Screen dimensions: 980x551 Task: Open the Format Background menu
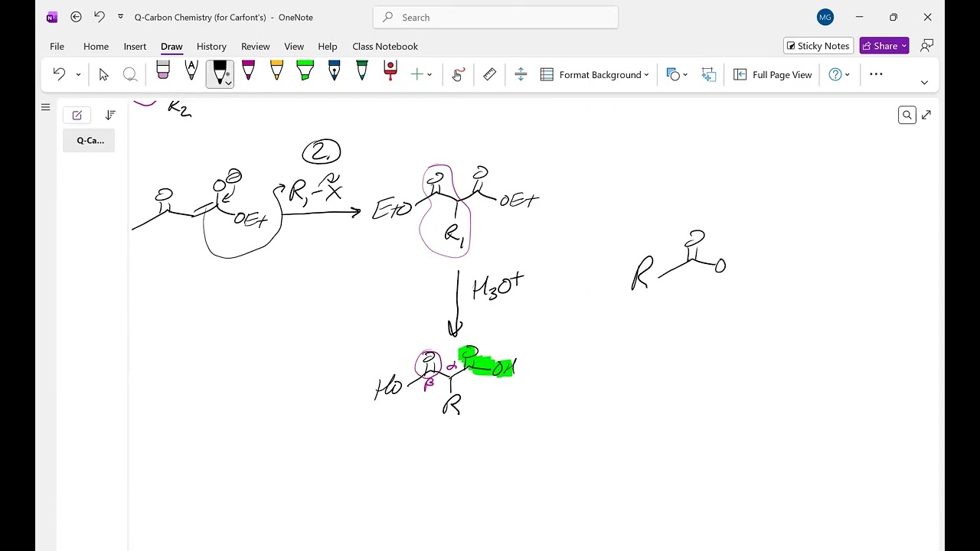(595, 74)
